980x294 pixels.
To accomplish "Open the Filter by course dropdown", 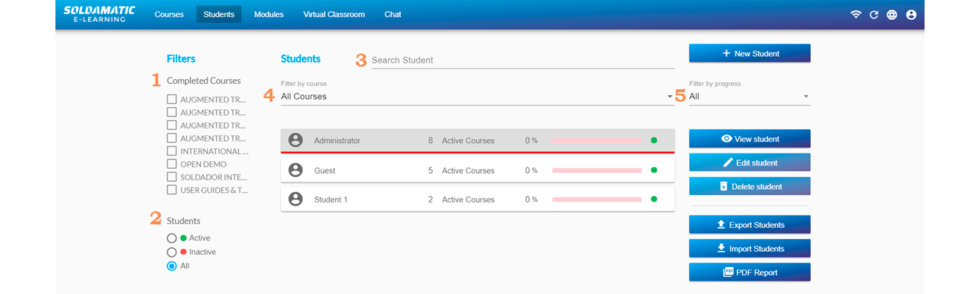I will [476, 96].
